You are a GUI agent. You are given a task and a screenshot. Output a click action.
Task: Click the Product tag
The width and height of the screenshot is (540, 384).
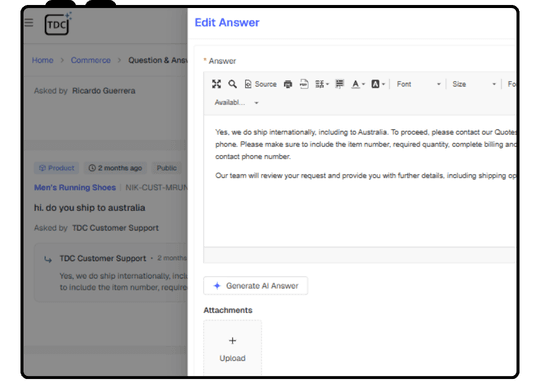pos(56,168)
